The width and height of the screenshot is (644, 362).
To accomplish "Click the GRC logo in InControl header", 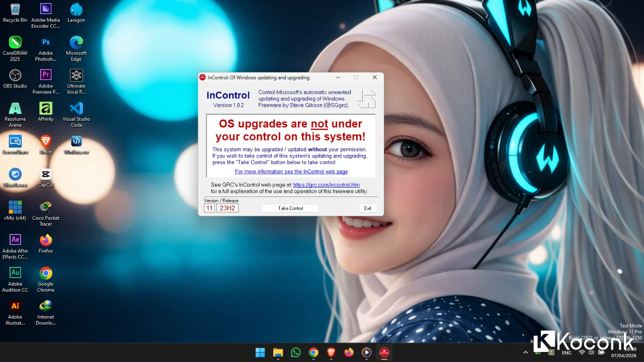I will click(366, 99).
